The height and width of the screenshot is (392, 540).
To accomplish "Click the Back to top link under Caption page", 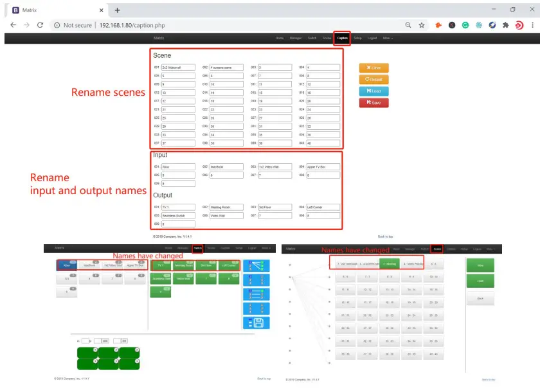I will tap(385, 236).
